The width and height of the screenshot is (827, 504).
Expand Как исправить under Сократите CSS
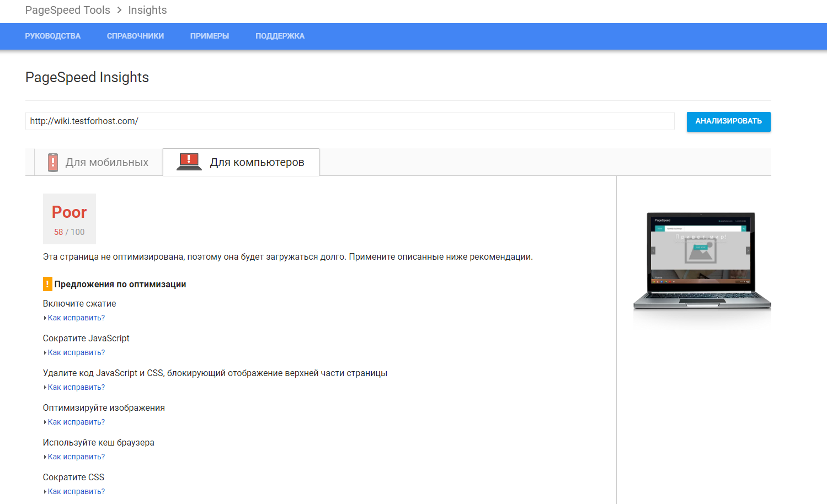pos(76,491)
